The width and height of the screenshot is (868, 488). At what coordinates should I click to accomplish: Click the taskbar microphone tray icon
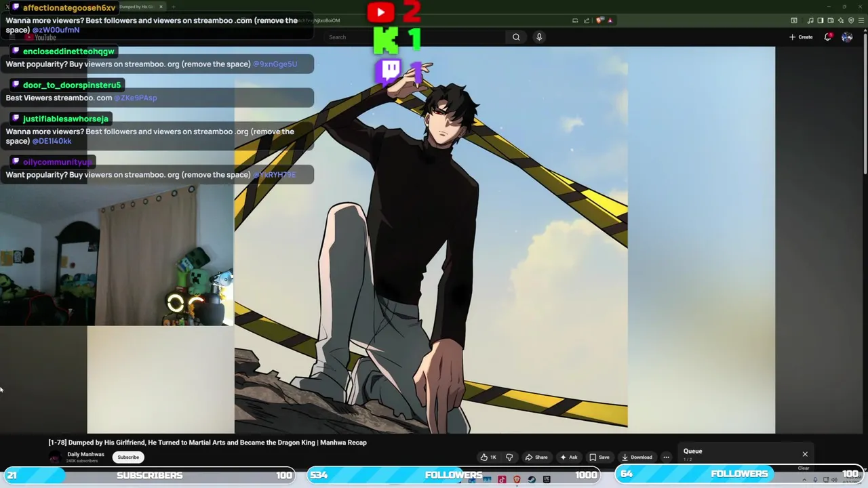coord(815,480)
